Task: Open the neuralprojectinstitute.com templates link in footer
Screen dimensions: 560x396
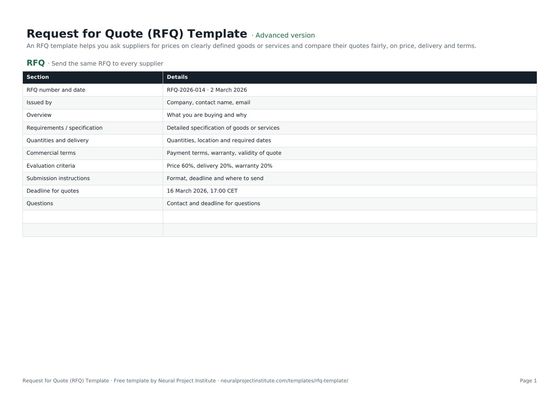Action: coord(284,381)
